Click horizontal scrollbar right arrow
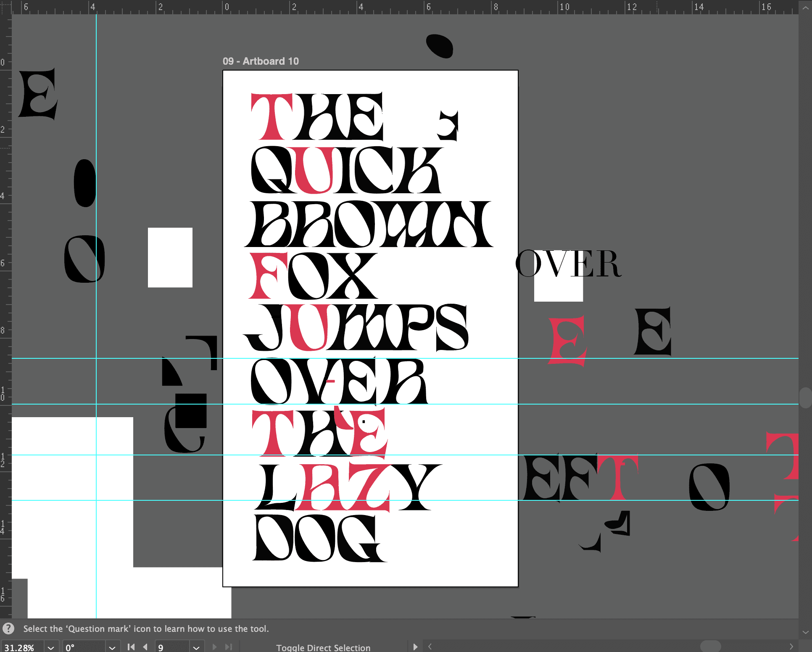This screenshot has width=812, height=652. pos(791,647)
